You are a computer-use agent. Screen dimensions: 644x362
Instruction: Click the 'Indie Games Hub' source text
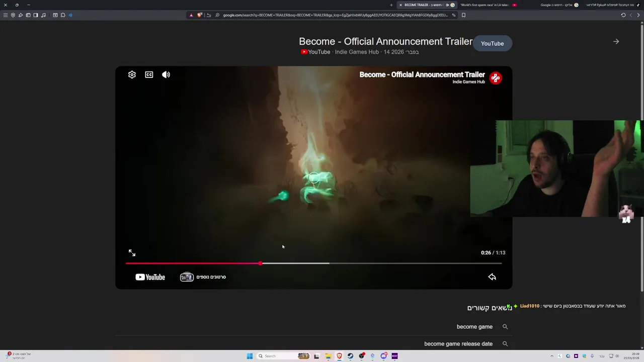click(357, 52)
